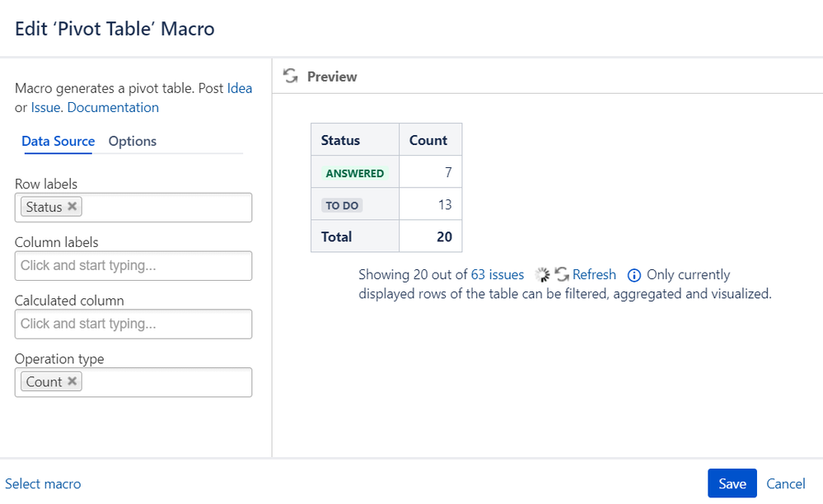Open the 63 issues link

(x=498, y=274)
